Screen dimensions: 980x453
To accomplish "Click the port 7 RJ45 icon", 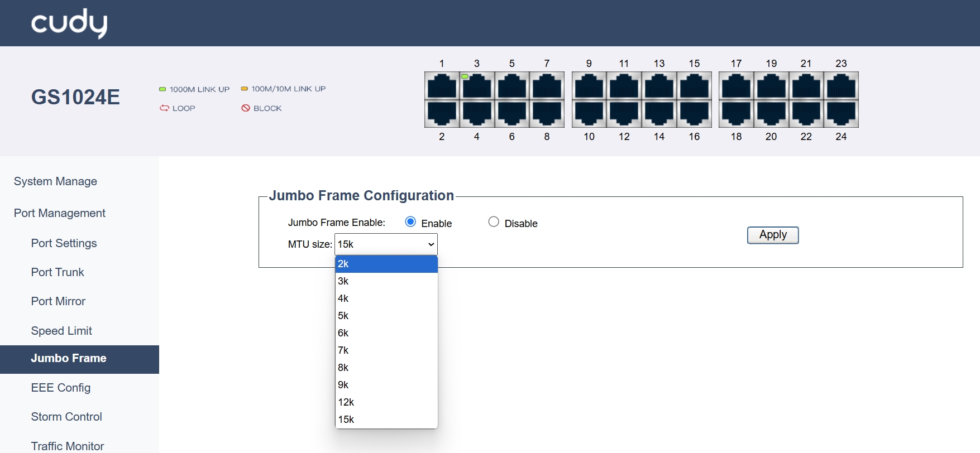I will [x=547, y=86].
